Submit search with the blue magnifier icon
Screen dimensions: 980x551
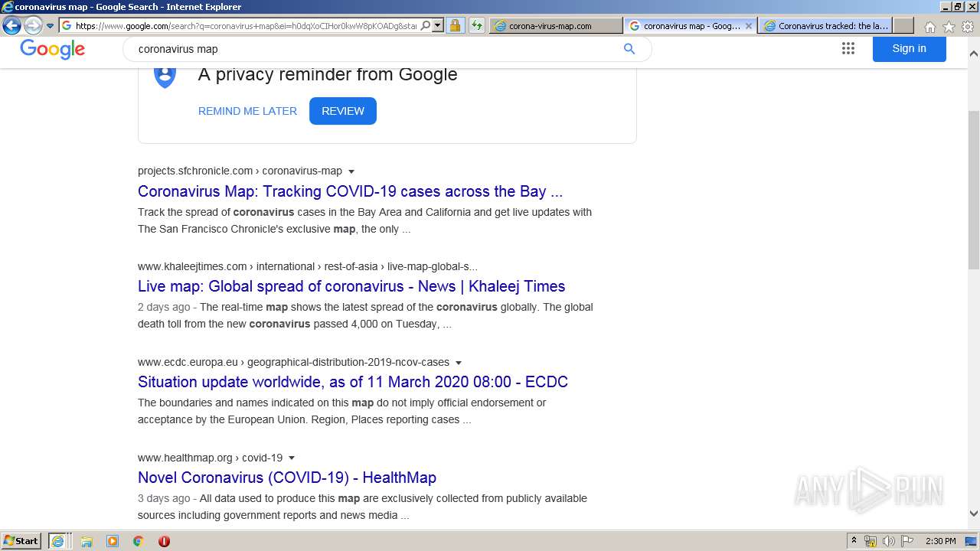point(629,48)
